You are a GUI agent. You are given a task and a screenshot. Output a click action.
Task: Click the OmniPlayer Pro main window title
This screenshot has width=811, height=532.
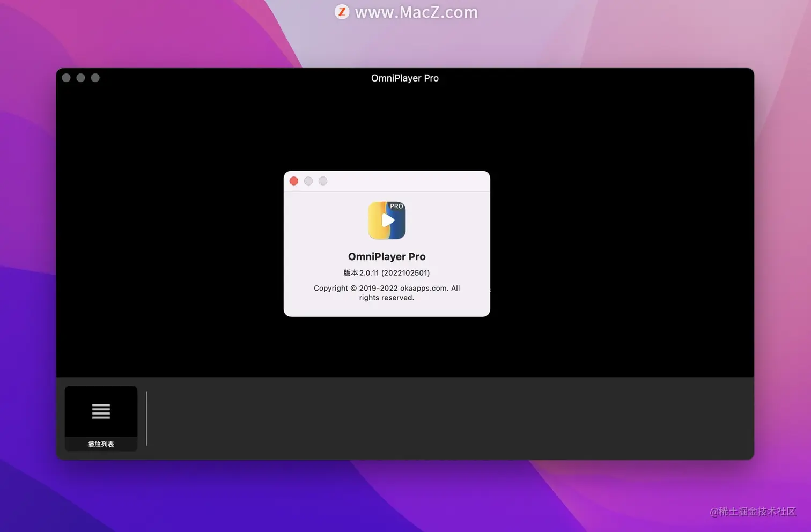click(405, 78)
